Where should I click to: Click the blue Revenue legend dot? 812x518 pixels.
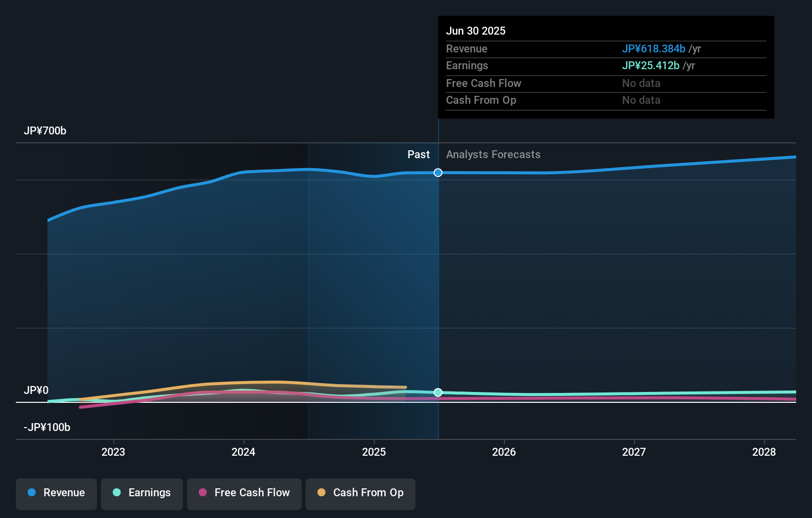pyautogui.click(x=31, y=493)
